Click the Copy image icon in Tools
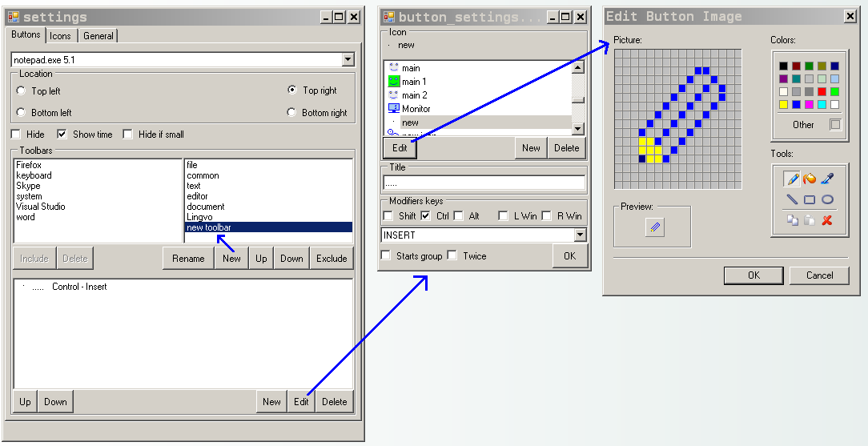This screenshot has width=868, height=446. [x=792, y=220]
